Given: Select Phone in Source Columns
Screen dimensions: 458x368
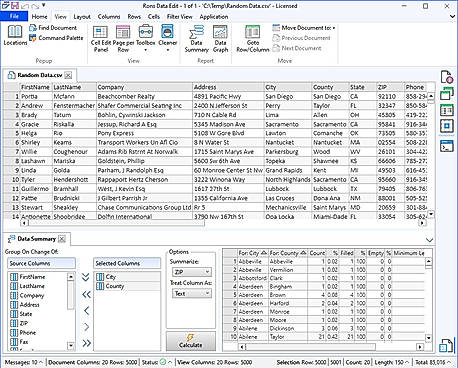Looking at the screenshot, I should point(27,333).
